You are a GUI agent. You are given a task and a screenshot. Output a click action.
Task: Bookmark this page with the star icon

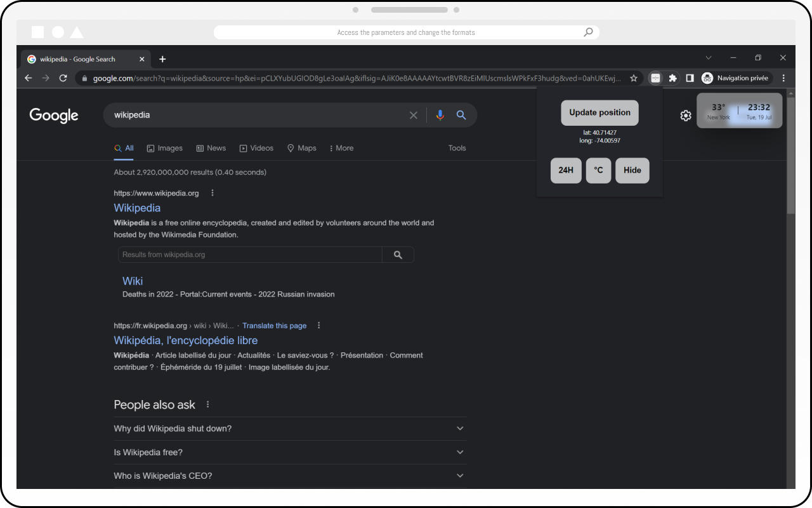coord(633,78)
